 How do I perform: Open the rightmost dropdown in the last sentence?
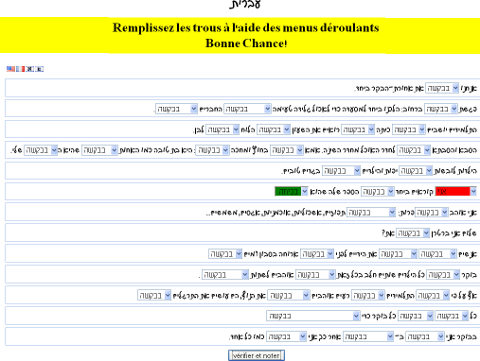coord(425,337)
